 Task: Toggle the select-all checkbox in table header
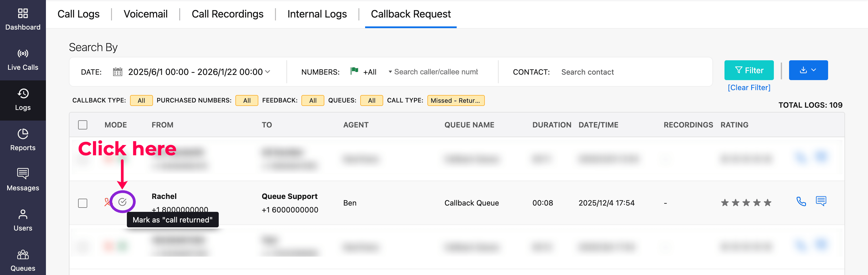point(83,125)
